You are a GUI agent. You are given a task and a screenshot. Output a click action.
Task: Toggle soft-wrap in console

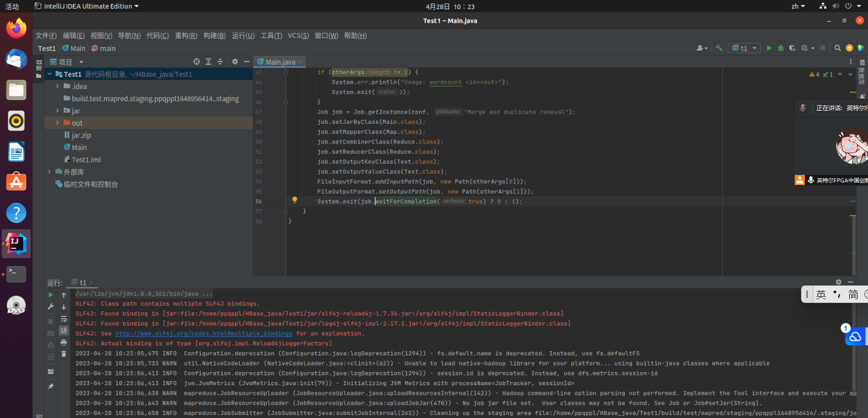(x=64, y=319)
